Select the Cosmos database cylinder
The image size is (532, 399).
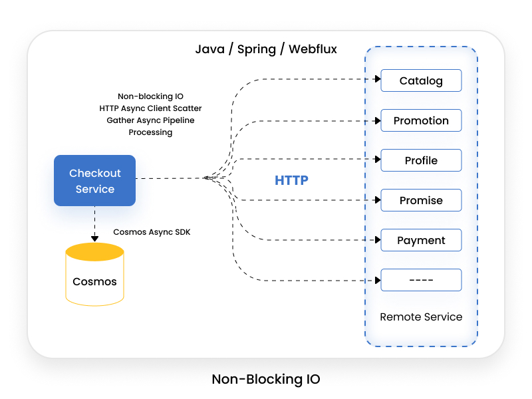pyautogui.click(x=94, y=274)
